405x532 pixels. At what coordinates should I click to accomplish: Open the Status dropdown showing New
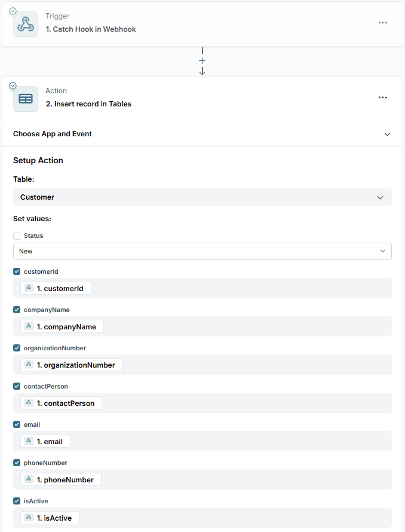coord(202,252)
